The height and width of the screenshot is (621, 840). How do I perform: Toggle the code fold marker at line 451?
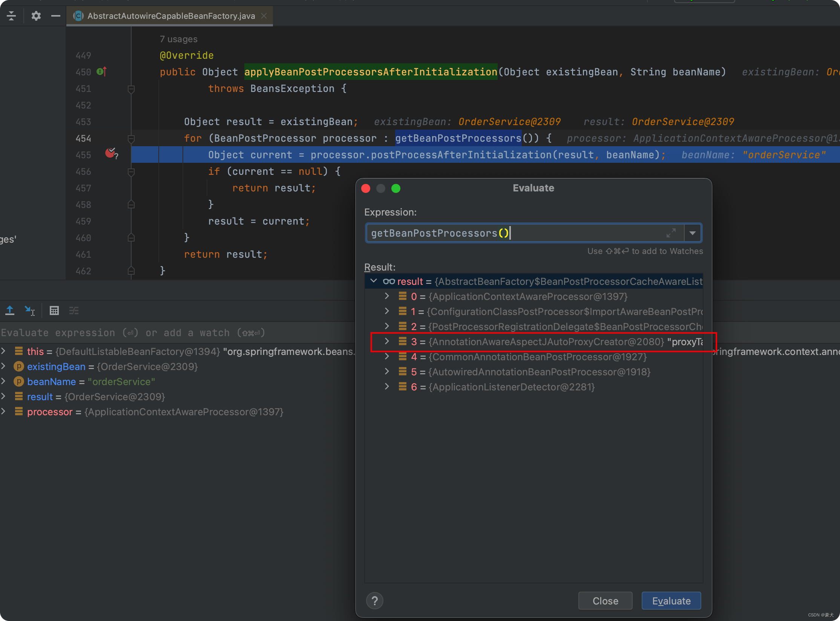point(131,89)
